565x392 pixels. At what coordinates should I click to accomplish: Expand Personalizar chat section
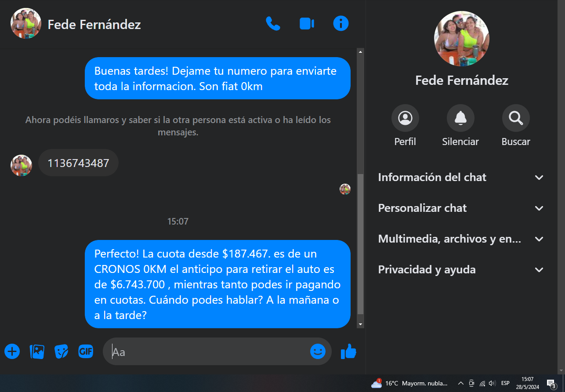point(461,208)
